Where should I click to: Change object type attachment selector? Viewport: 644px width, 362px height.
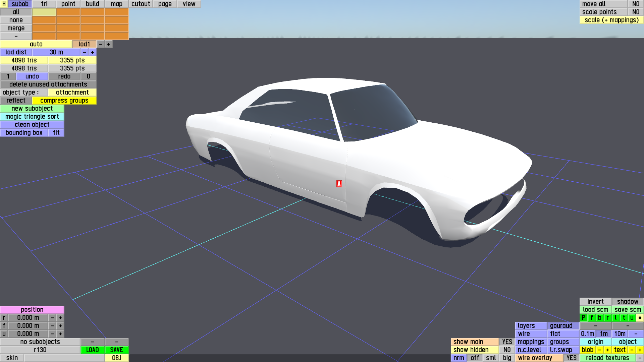point(72,93)
